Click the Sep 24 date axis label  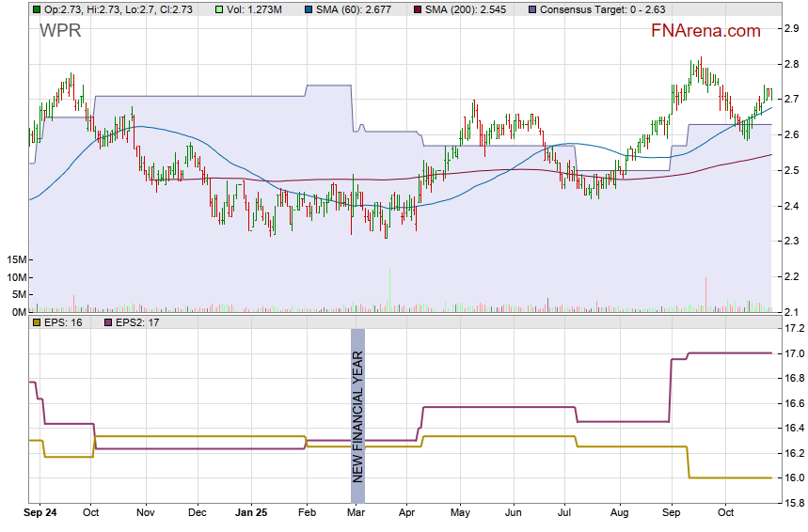tap(40, 514)
